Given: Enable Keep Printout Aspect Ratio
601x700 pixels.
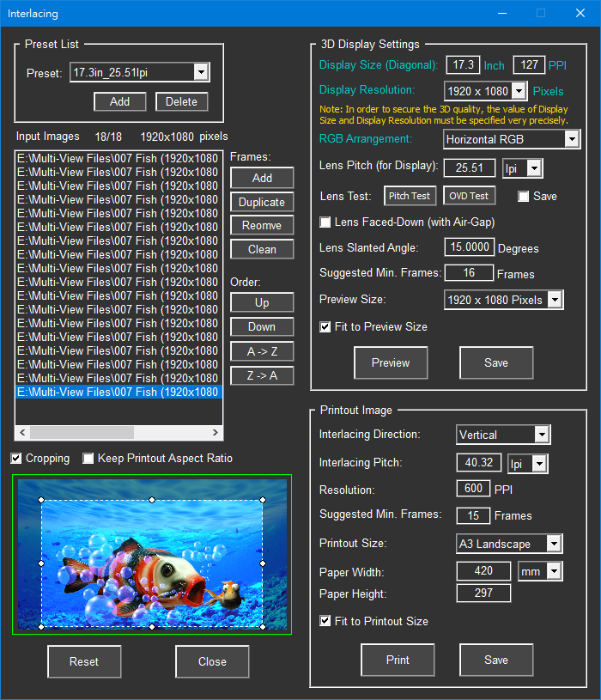Looking at the screenshot, I should 88,458.
